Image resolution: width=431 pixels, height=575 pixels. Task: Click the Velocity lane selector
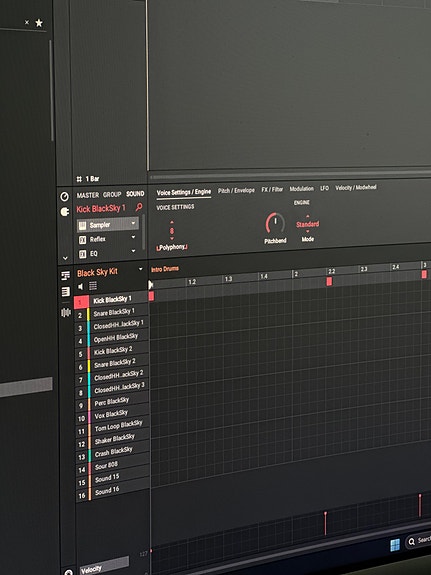click(104, 565)
